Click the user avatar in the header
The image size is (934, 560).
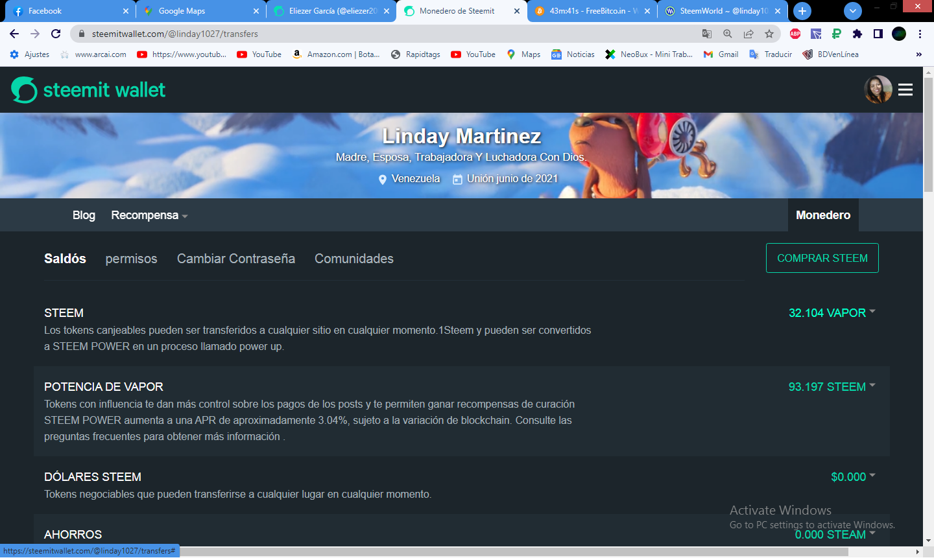click(878, 89)
